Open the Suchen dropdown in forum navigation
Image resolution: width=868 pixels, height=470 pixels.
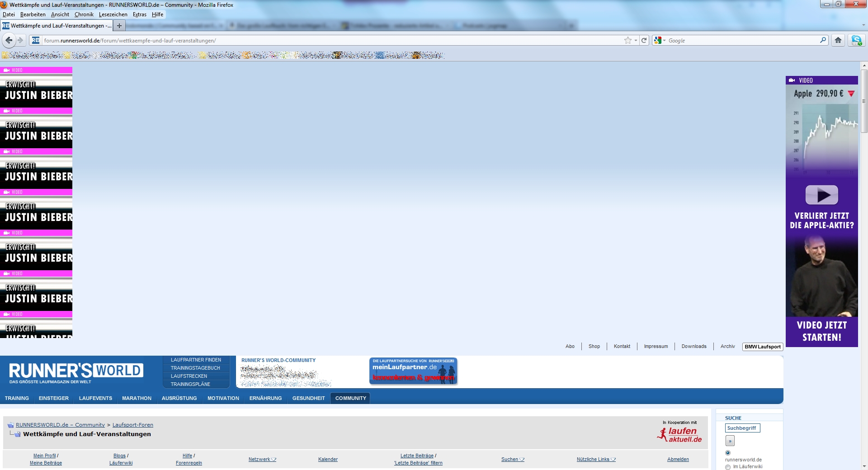click(513, 459)
